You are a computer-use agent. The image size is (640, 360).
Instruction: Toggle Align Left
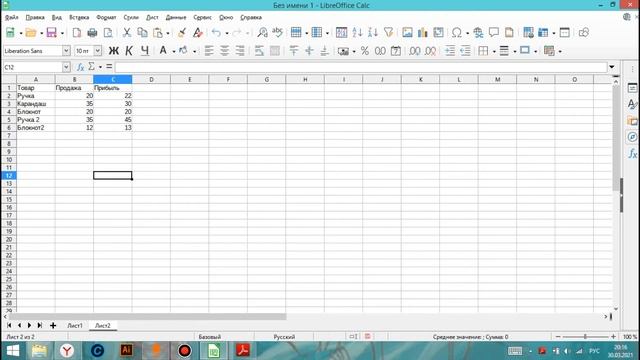point(209,51)
